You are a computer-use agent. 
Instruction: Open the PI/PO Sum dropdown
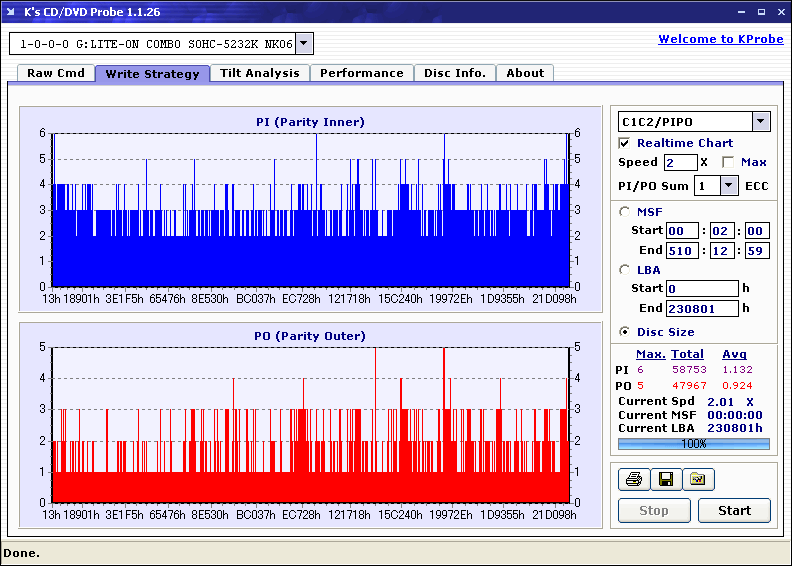[728, 185]
